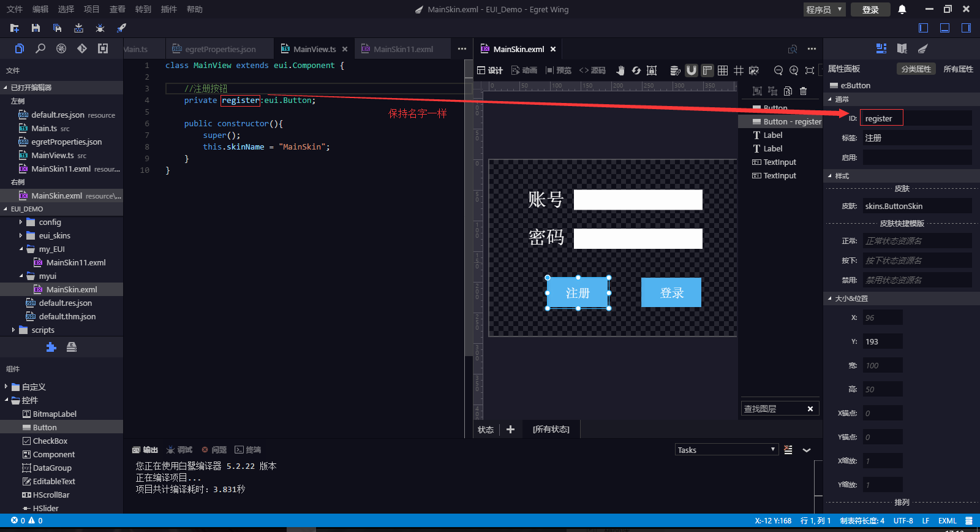The width and height of the screenshot is (980, 532).
Task: Expand the 自定义 components group
Action: tap(6, 387)
